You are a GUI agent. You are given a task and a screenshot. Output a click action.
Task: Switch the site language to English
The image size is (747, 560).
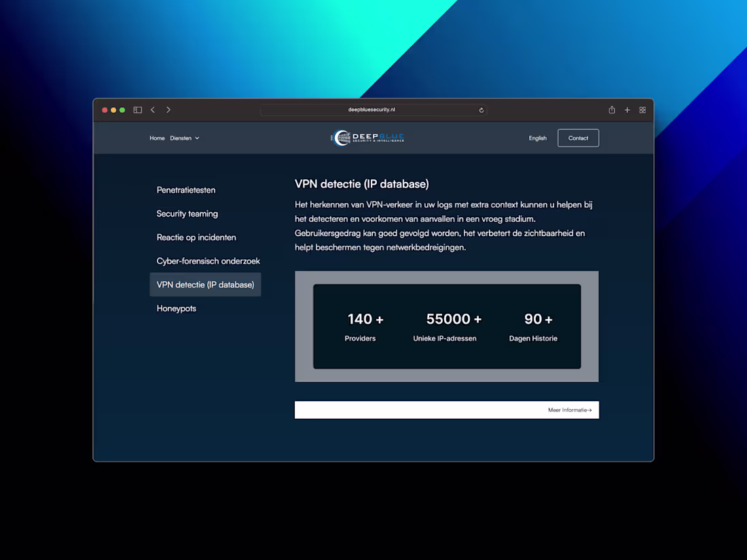pos(537,138)
